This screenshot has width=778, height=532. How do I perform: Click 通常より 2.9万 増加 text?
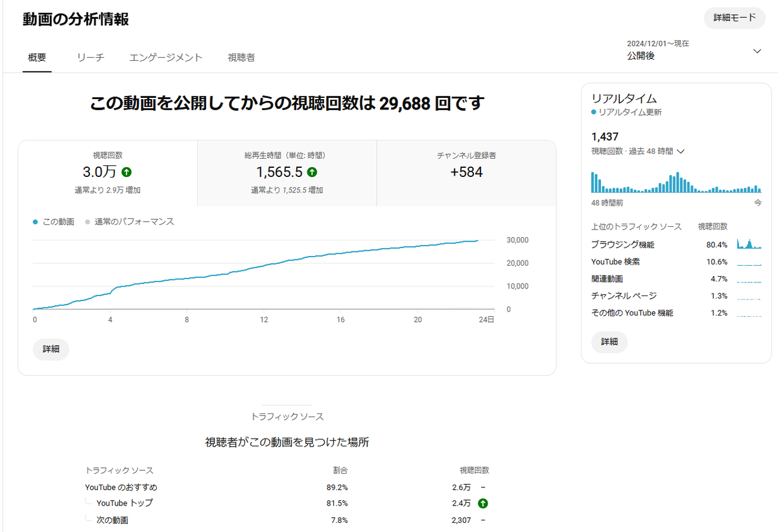[x=108, y=191]
